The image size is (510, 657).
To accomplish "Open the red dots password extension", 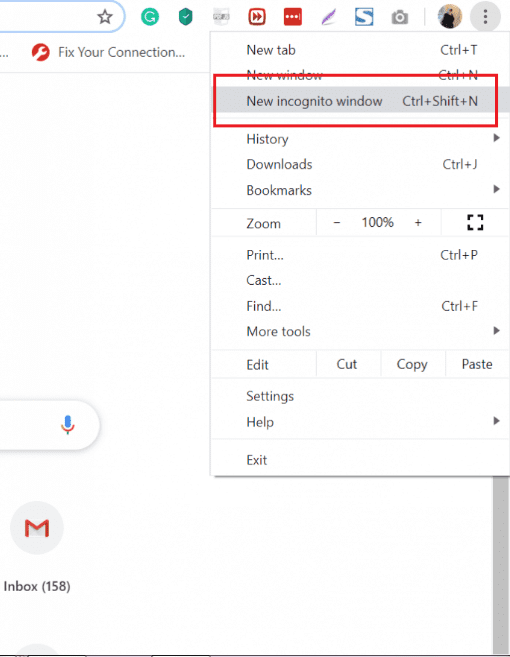I will coord(293,17).
